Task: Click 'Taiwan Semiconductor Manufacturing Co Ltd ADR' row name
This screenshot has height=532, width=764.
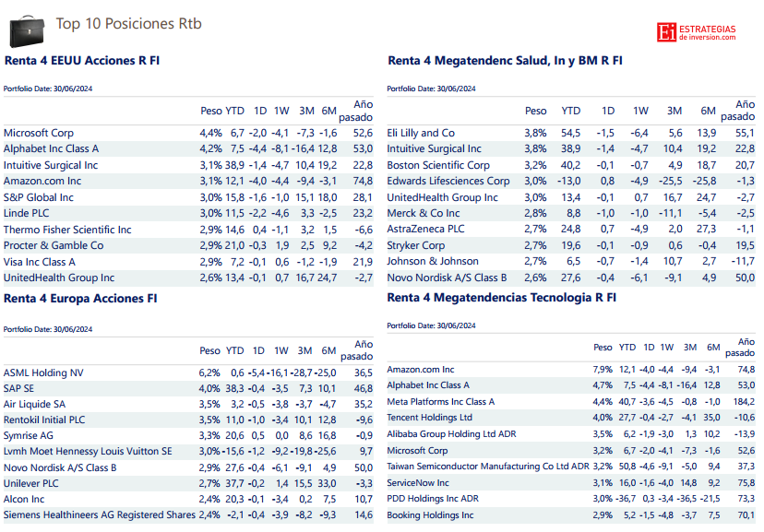Action: click(488, 467)
